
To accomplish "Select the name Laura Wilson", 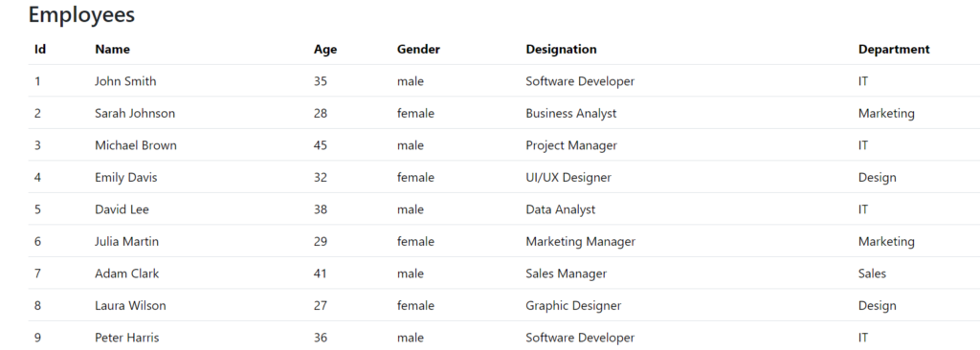I will coord(130,306).
